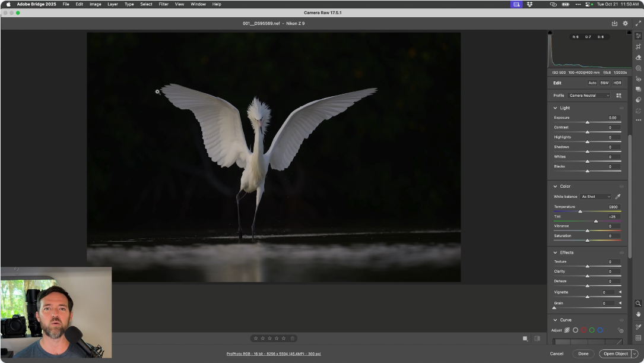Open the Filter menu
Image resolution: width=644 pixels, height=363 pixels.
point(163,4)
